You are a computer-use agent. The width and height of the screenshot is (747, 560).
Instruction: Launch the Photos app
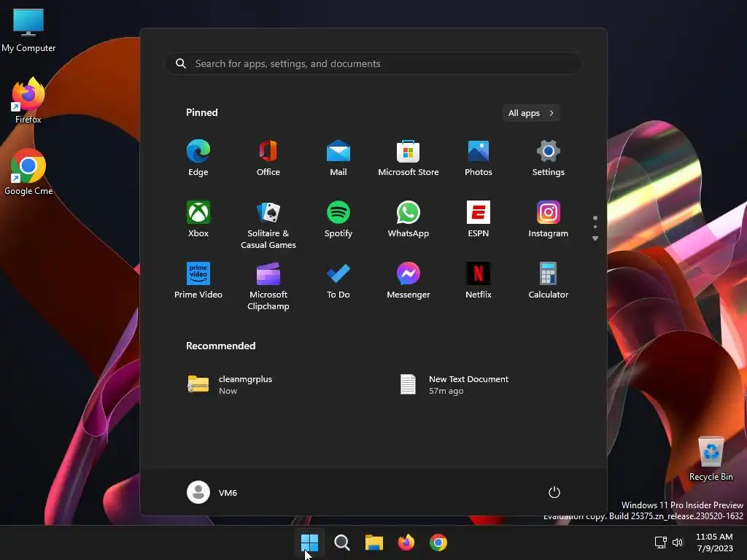click(479, 158)
